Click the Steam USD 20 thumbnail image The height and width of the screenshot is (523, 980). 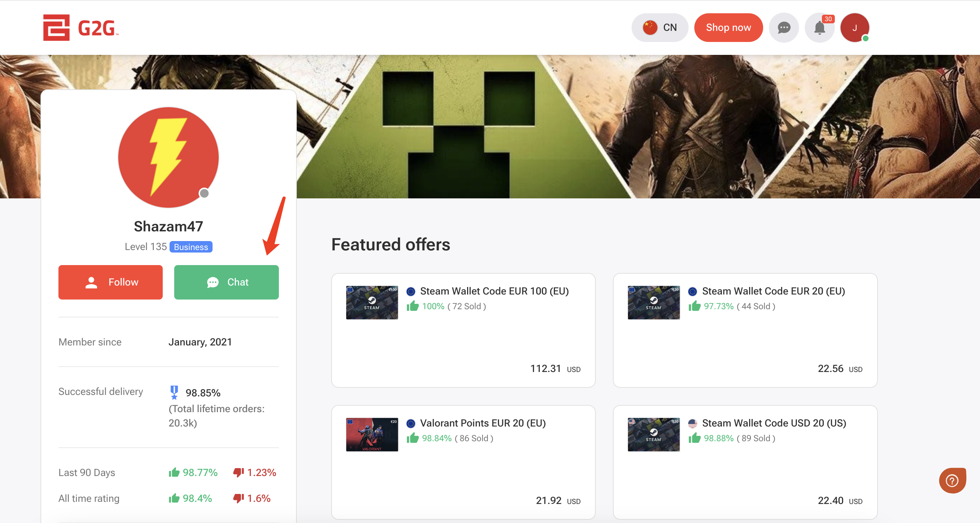[653, 434]
